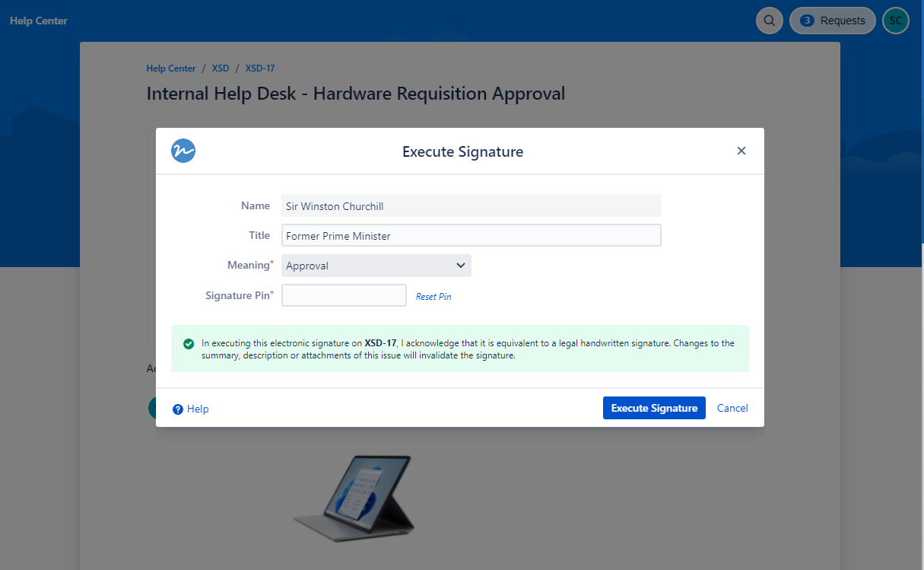Image resolution: width=924 pixels, height=570 pixels.
Task: Go to Help Center via breadcrumb
Action: pyautogui.click(x=171, y=68)
